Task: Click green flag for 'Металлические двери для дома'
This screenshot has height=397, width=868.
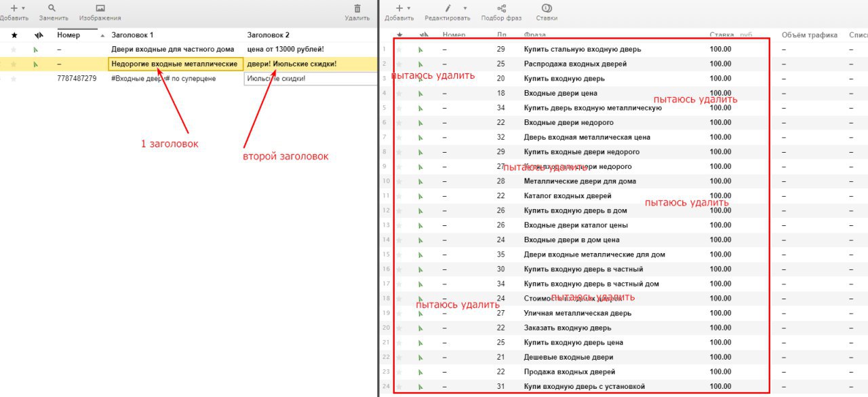Action: coord(421,182)
